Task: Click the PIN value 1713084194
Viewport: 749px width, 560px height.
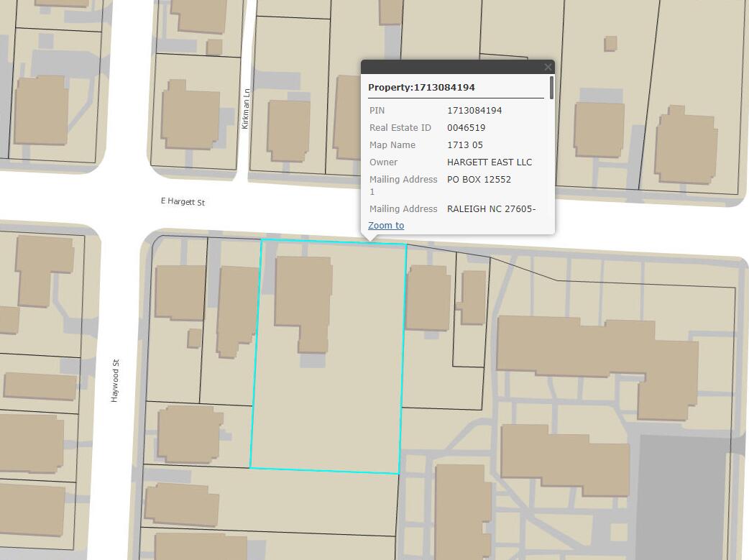Action: tap(474, 111)
